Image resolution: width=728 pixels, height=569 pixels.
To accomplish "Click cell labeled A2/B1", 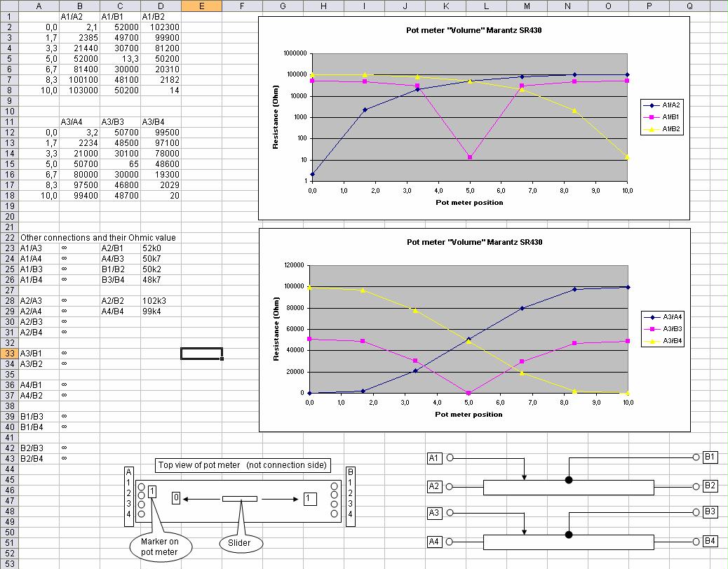I will pyautogui.click(x=120, y=248).
